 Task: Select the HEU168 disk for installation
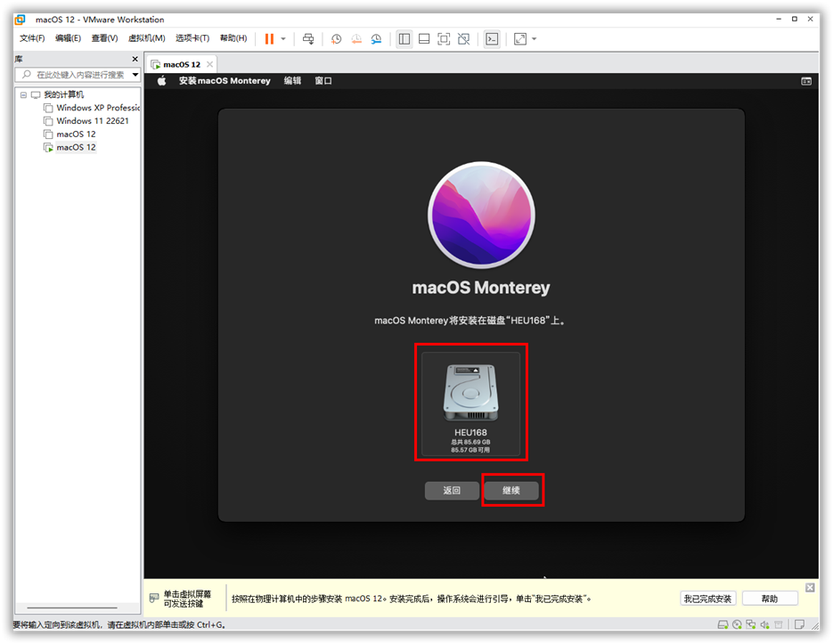click(x=470, y=404)
